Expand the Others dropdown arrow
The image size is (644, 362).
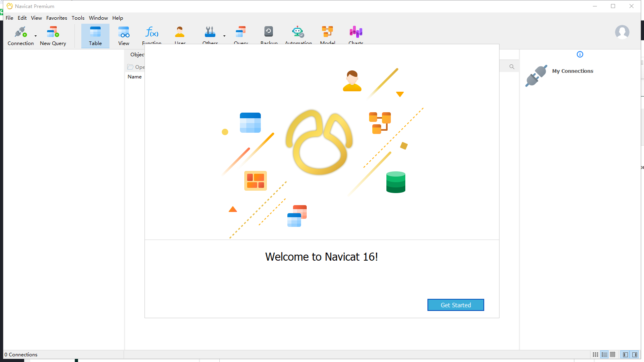click(x=224, y=36)
